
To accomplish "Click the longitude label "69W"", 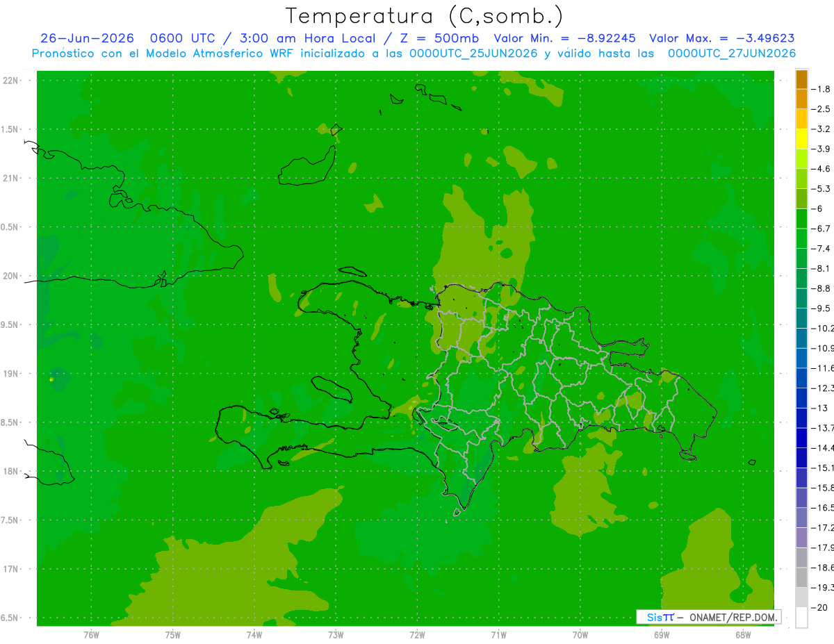I will pos(662,634).
